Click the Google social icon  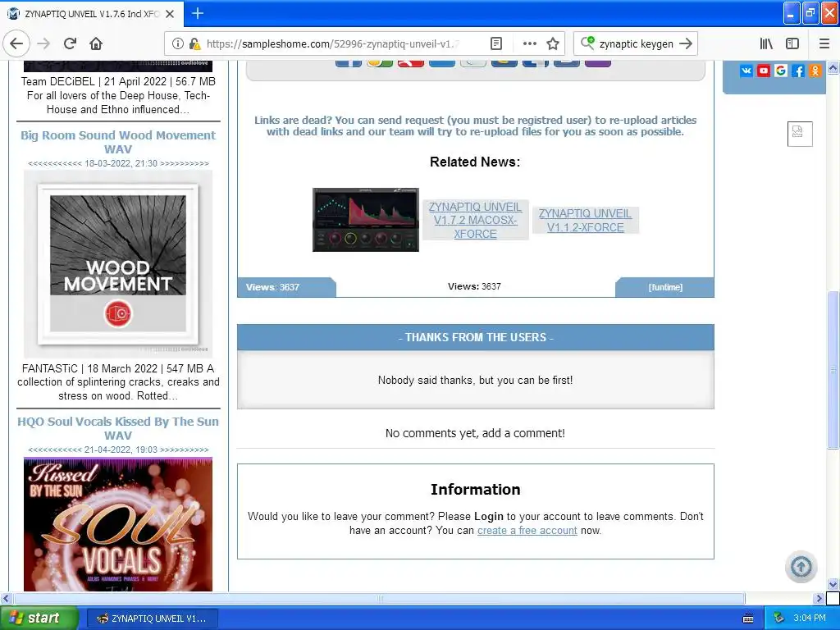coord(781,71)
